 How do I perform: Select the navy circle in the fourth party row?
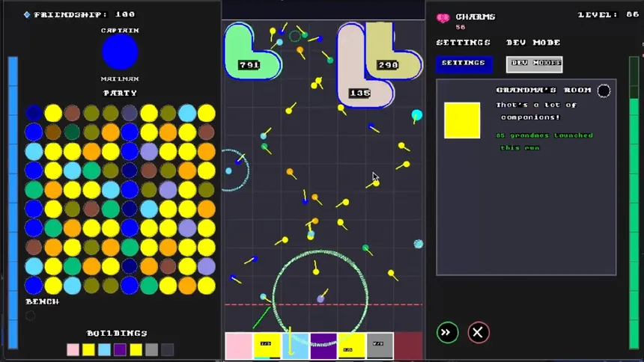130,171
